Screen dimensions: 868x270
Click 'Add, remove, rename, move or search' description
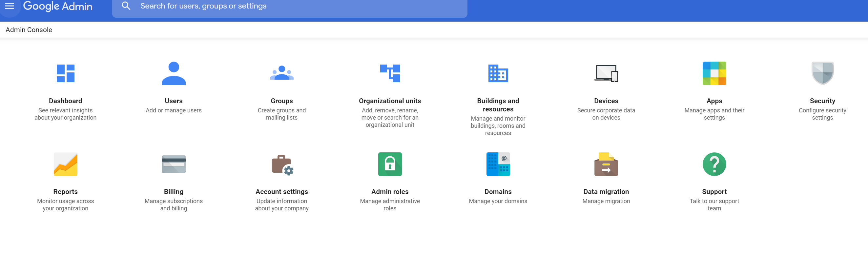390,118
